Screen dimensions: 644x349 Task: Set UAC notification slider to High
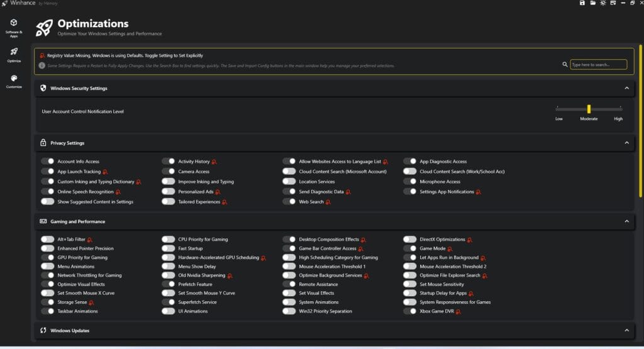pyautogui.click(x=621, y=109)
